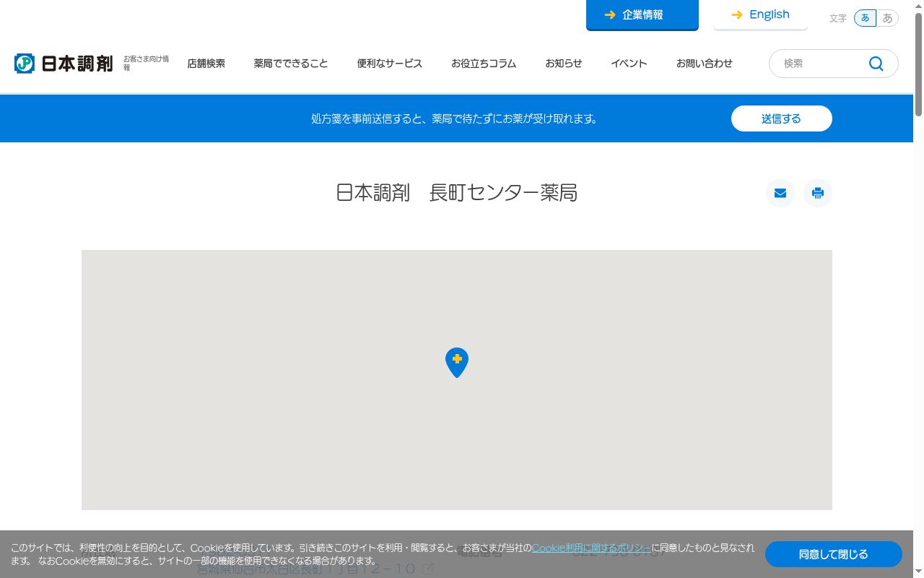Click the email envelope icon
Image resolution: width=924 pixels, height=578 pixels.
pyautogui.click(x=780, y=193)
